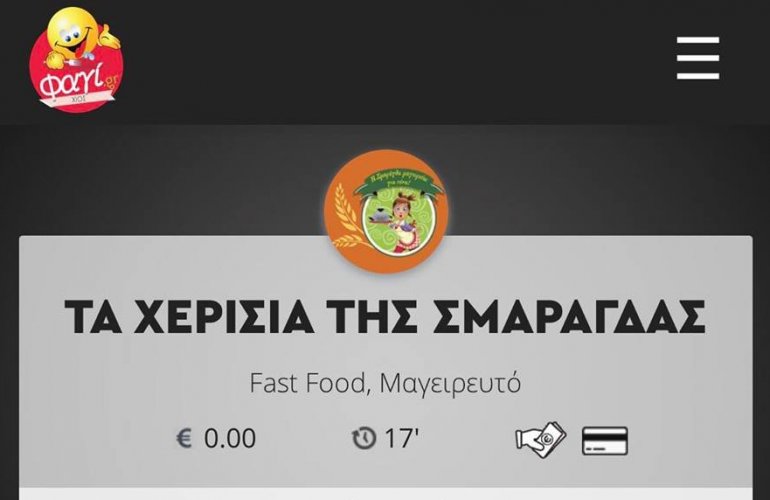This screenshot has height=500, width=770.
Task: Select the Fast Food category label
Action: point(307,383)
